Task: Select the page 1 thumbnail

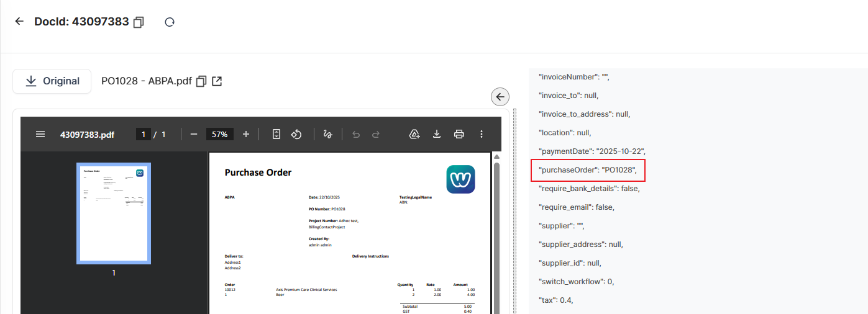Action: (x=114, y=213)
